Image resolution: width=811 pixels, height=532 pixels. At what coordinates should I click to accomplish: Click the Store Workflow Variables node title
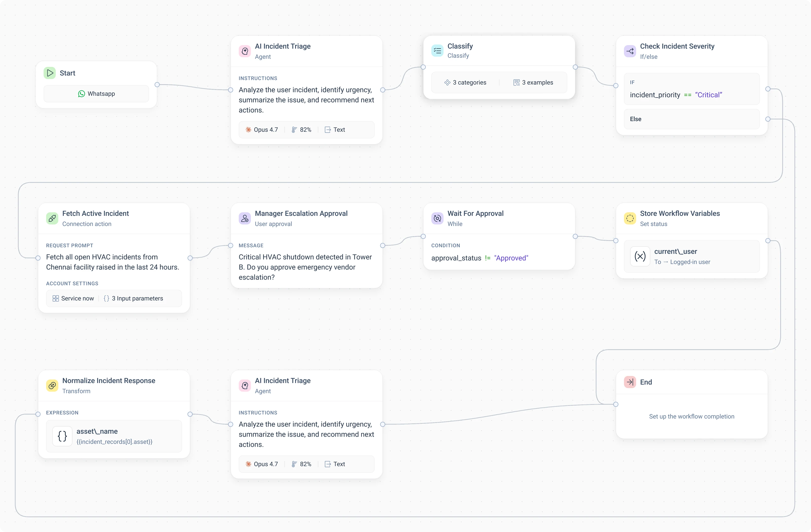680,213
